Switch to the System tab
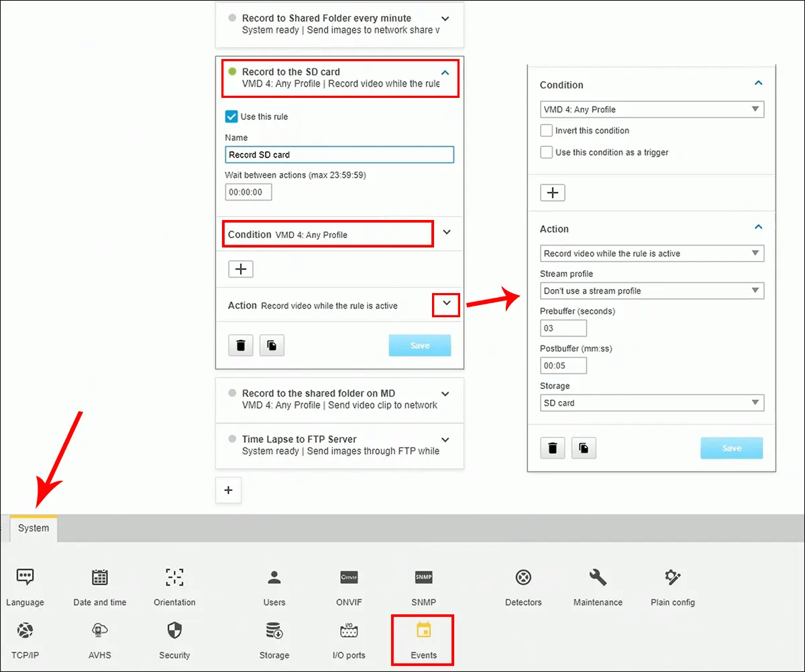This screenshot has height=672, width=805. (x=33, y=528)
